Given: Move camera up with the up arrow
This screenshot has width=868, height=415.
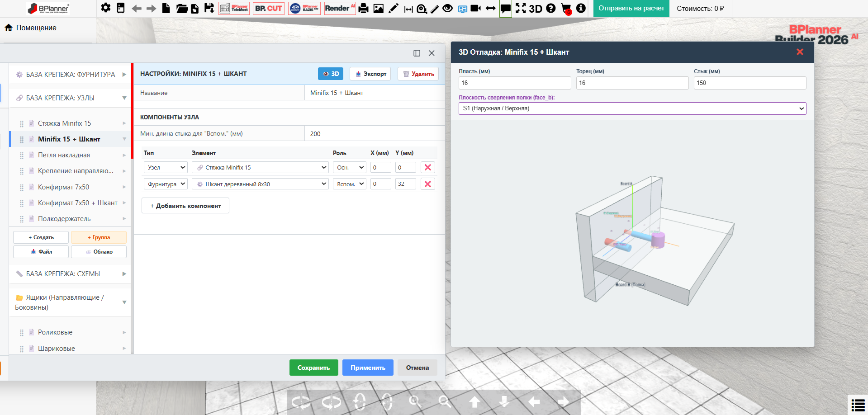Looking at the screenshot, I should click(x=474, y=401).
